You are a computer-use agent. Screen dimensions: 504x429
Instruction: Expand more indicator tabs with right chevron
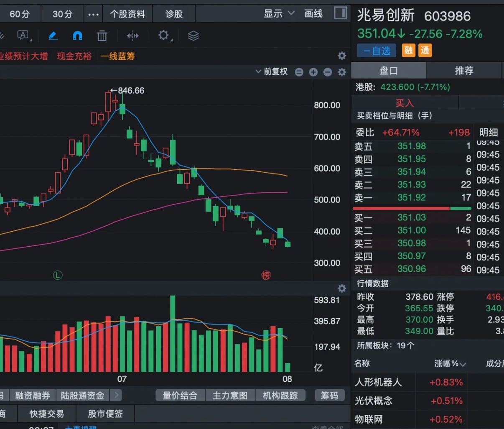point(117,395)
